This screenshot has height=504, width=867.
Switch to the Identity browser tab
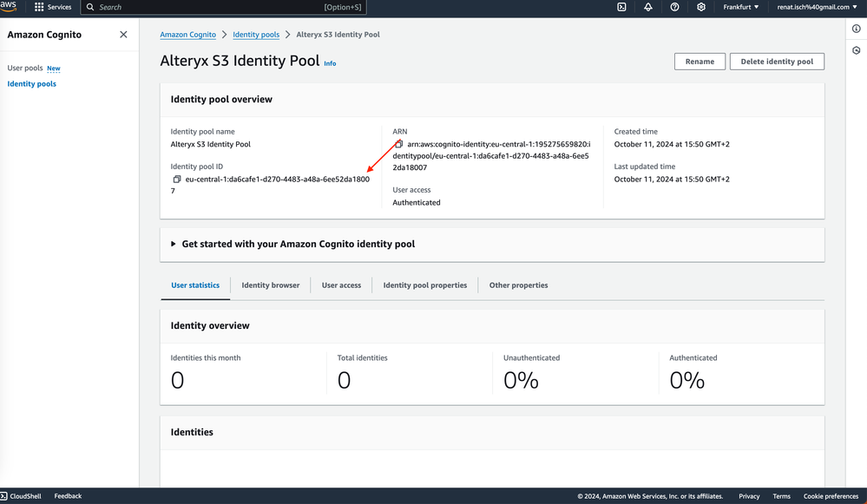coord(271,285)
